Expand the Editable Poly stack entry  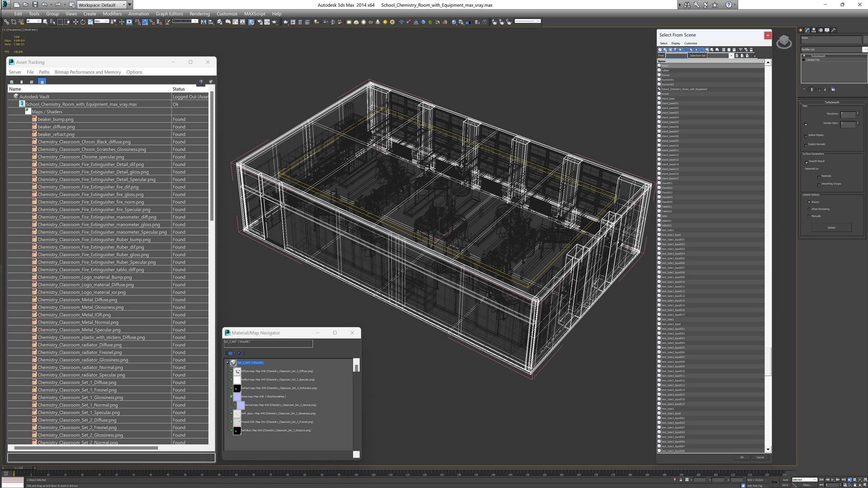[x=804, y=60]
